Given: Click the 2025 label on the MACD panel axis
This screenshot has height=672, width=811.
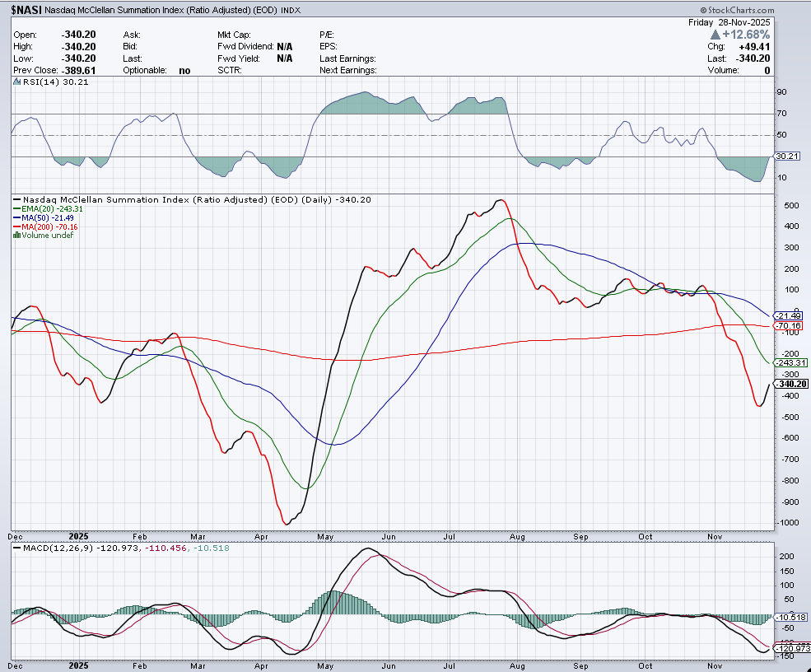Looking at the screenshot, I should coord(78,665).
